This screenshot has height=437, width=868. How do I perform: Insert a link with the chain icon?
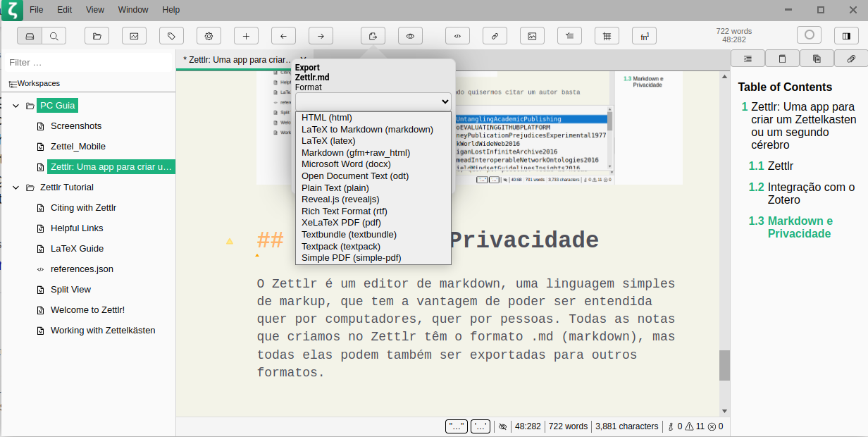coord(495,35)
